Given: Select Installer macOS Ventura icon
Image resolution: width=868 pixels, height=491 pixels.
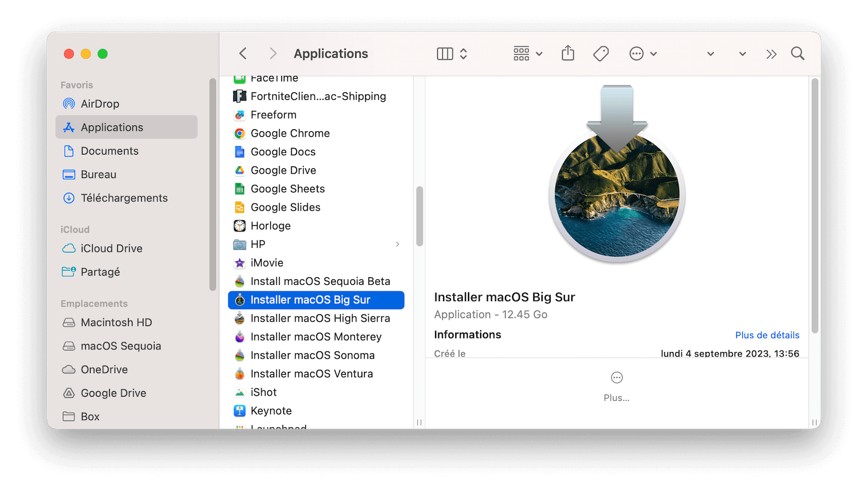Looking at the screenshot, I should [x=240, y=374].
